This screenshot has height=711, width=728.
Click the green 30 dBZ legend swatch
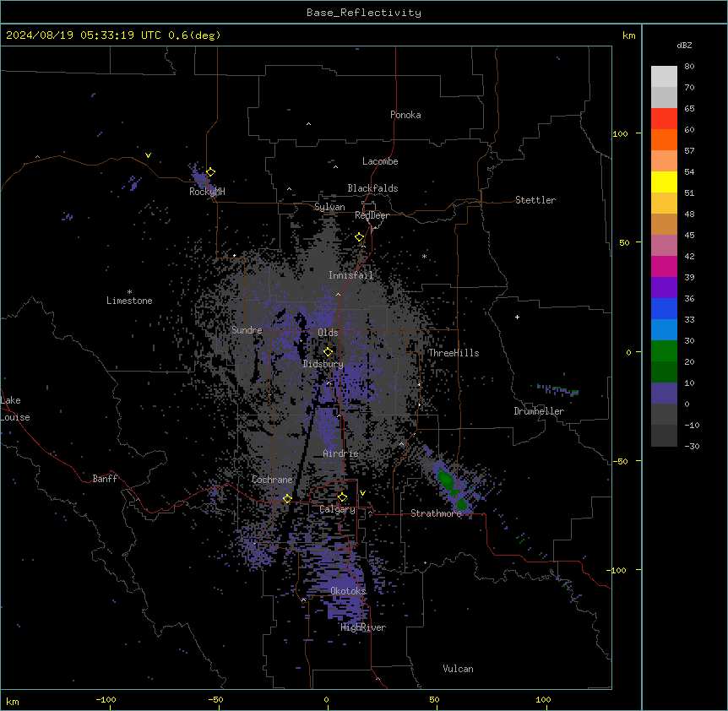tap(664, 351)
